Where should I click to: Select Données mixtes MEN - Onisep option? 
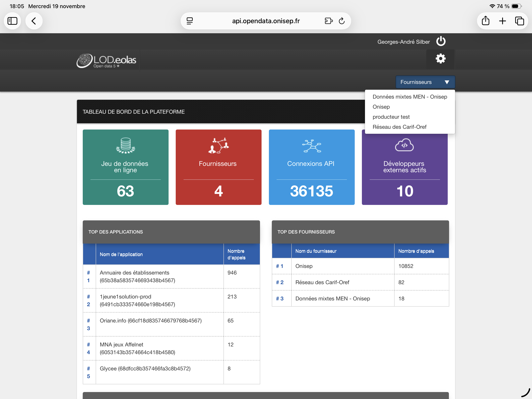(410, 97)
